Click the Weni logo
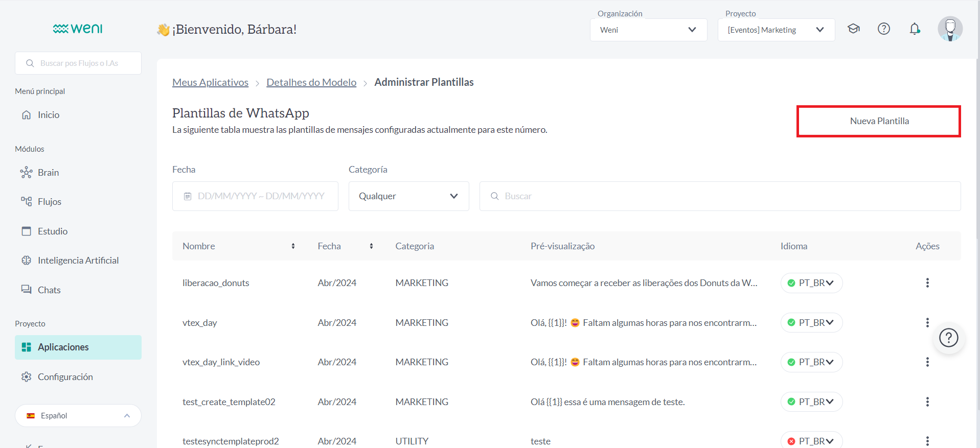The image size is (980, 448). pos(78,29)
